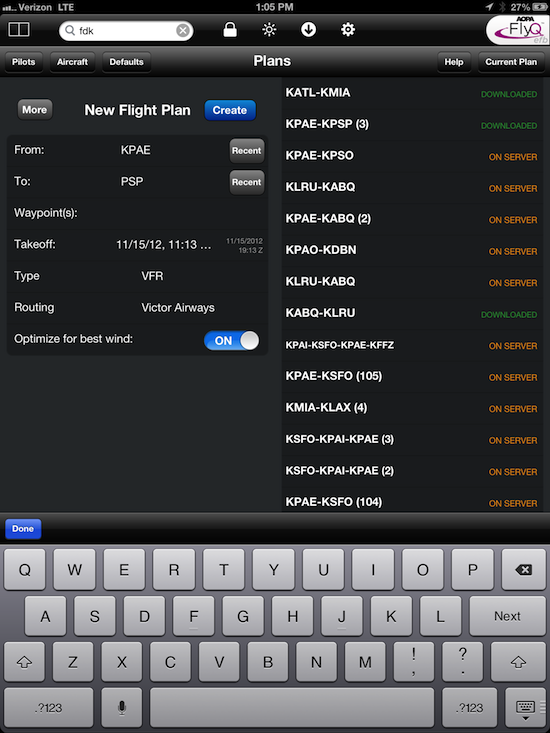Hide keyboard using the keyboard icon
The width and height of the screenshot is (550, 733).
point(525,708)
